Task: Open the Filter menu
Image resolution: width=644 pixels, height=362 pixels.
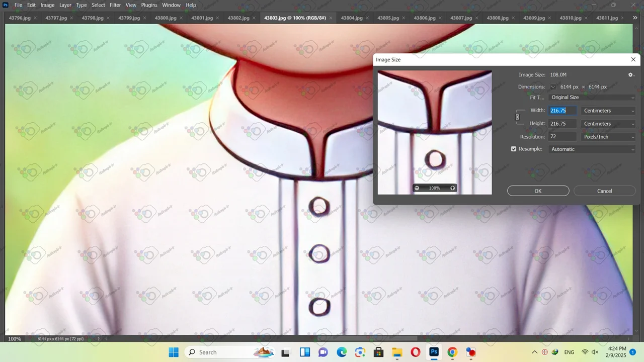Action: coord(115,5)
